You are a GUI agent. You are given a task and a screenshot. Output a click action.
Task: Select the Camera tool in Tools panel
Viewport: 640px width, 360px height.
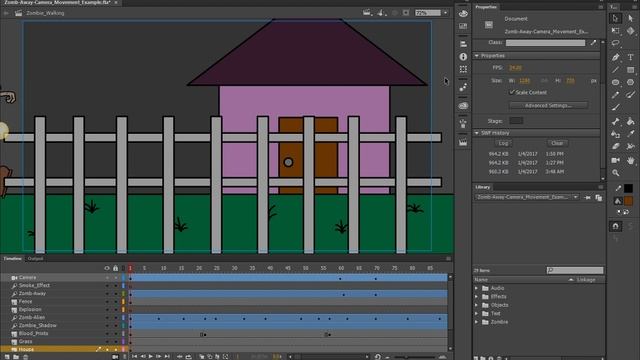616,160
